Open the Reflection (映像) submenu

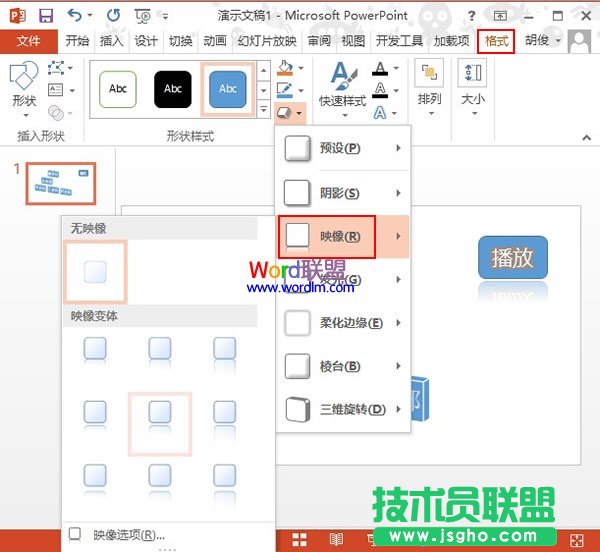[x=343, y=236]
